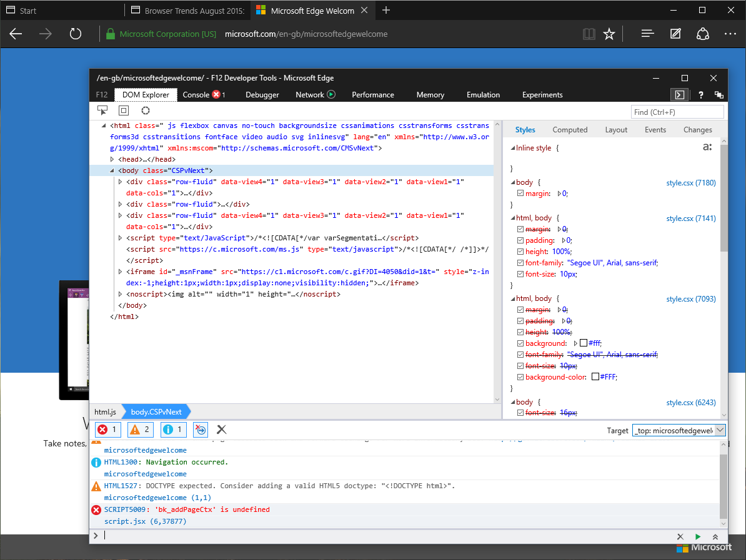Open the Computed styles tab
This screenshot has height=560, width=746.
[x=570, y=130]
